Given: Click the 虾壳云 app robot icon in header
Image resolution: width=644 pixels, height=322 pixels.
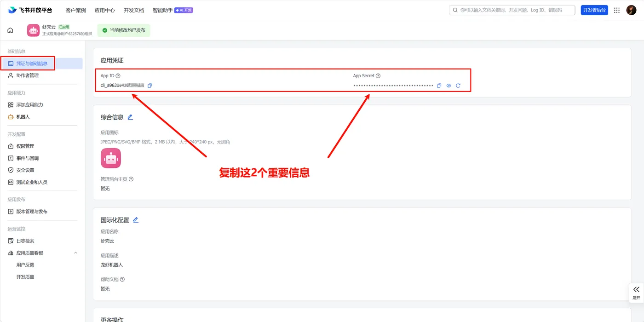Looking at the screenshot, I should click(33, 30).
